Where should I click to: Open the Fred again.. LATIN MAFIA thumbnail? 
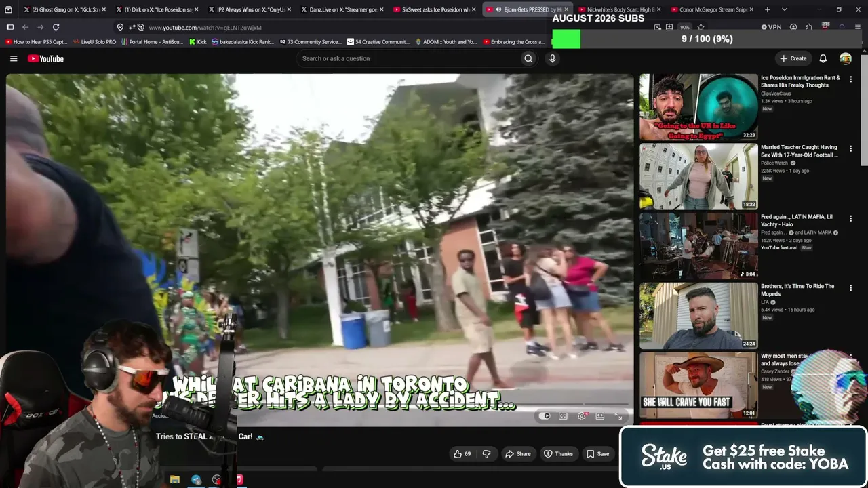pos(698,246)
